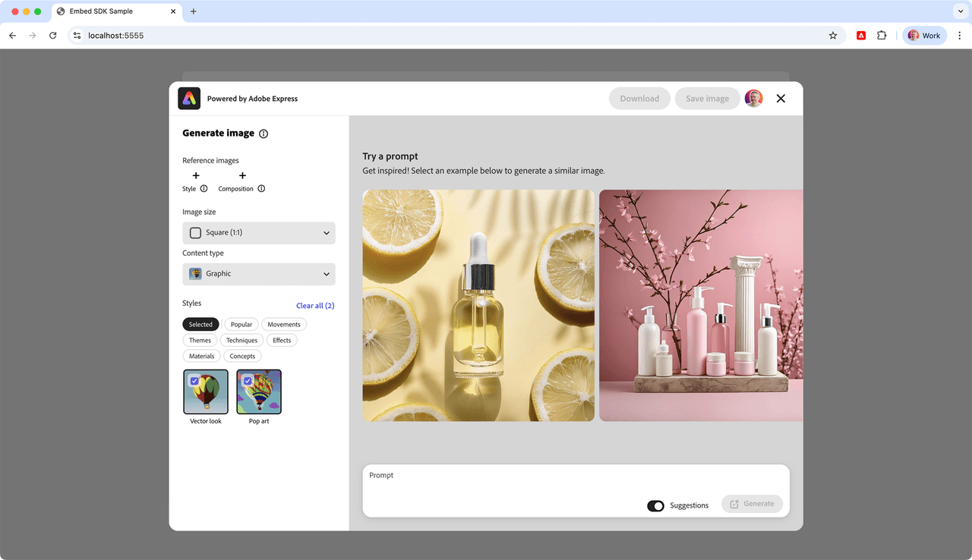Open the user profile avatar in dialog header
Viewport: 972px width, 560px height.
coord(753,99)
